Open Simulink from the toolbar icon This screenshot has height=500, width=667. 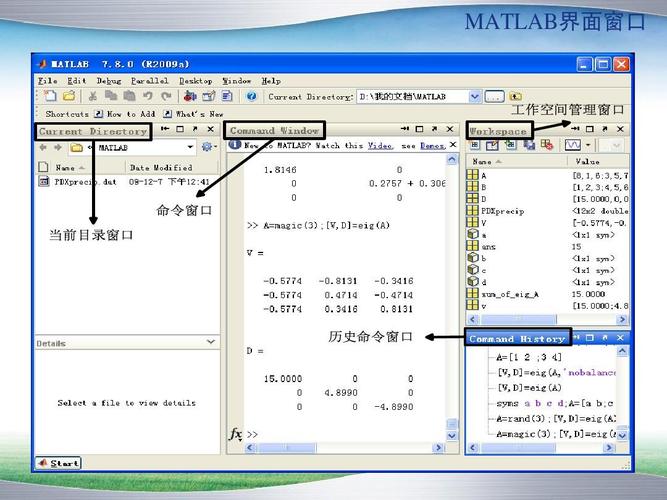(190, 97)
